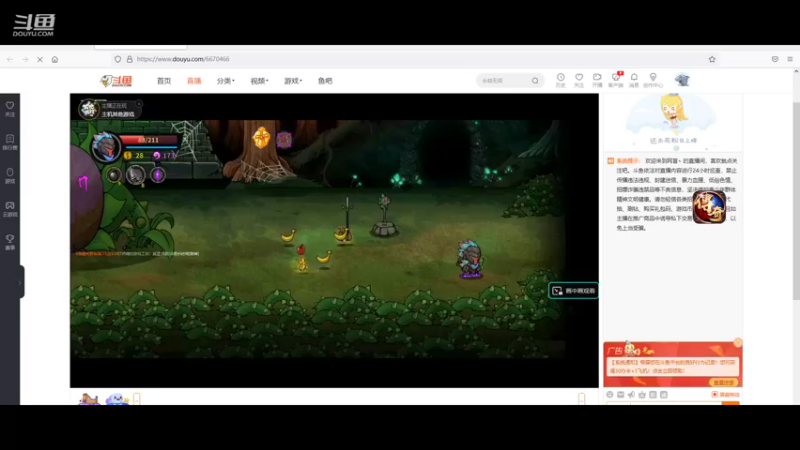This screenshot has width=800, height=450.
Task: Click the crown icon in chat toolbar
Action: (x=642, y=394)
